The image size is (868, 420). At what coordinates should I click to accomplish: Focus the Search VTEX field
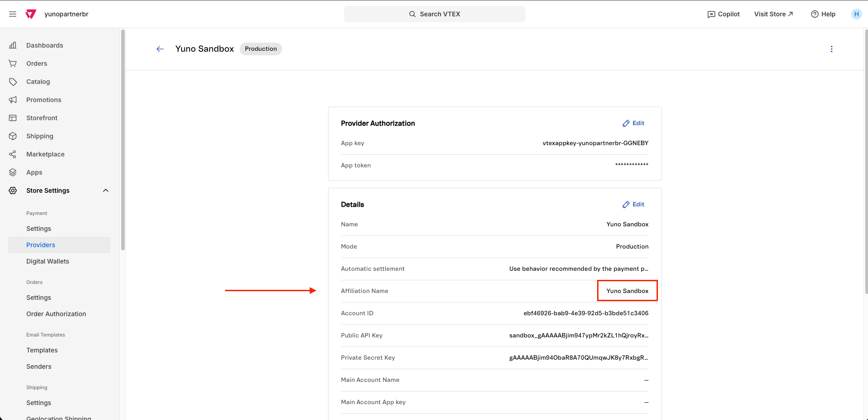click(x=435, y=14)
